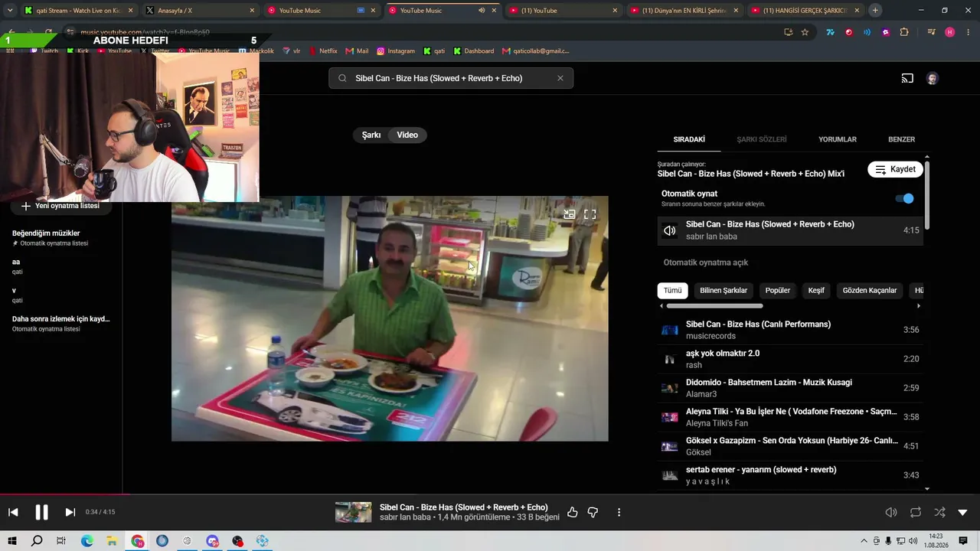The width and height of the screenshot is (980, 551).
Task: Switch to the qati Stream Kick browser tab
Action: tap(79, 11)
